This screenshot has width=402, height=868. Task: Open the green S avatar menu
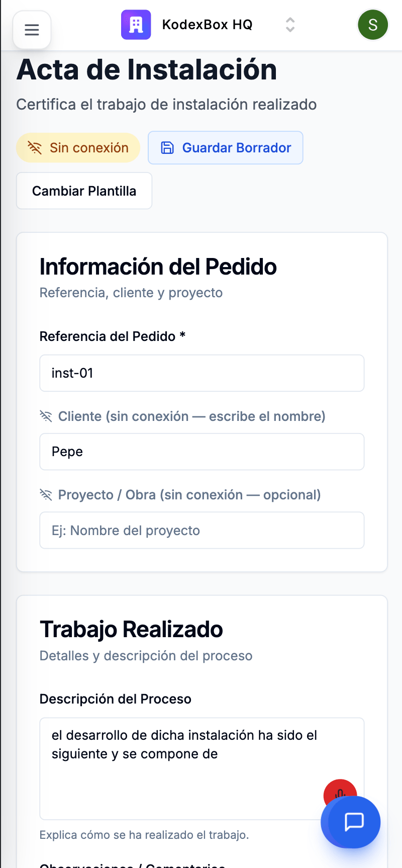coord(373,24)
